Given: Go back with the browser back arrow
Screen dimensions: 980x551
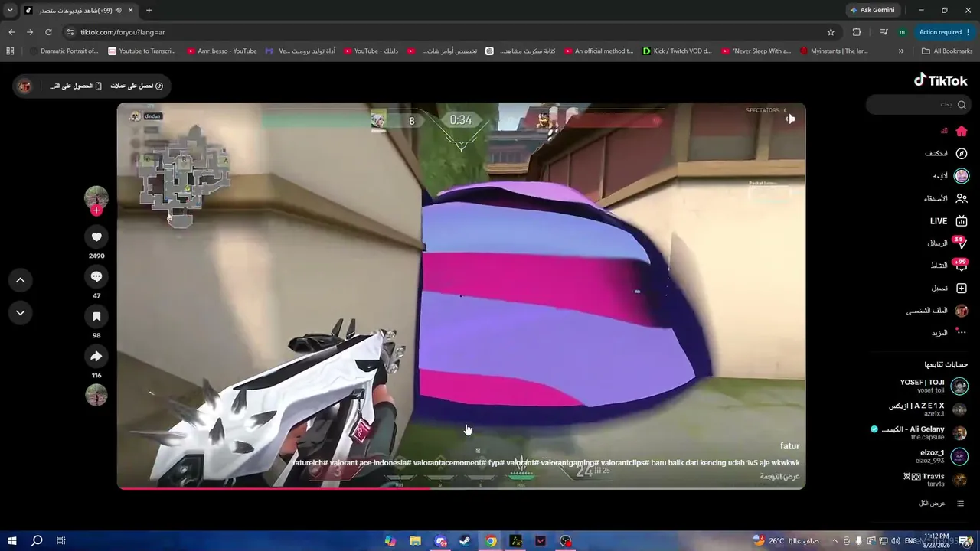Looking at the screenshot, I should point(11,32).
